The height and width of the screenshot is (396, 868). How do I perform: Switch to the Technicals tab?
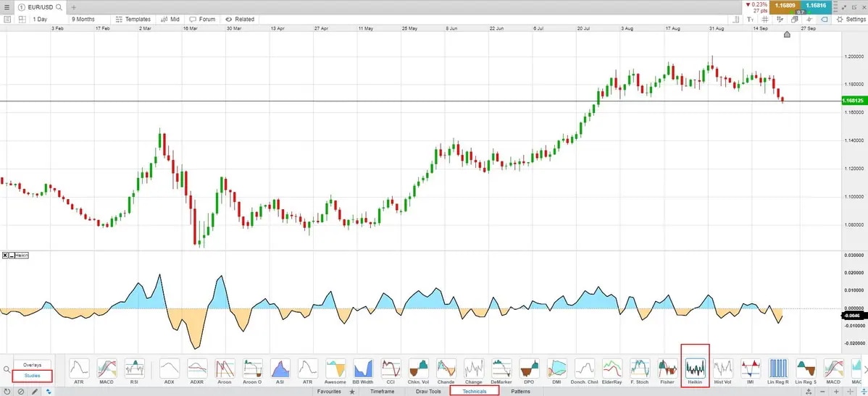coord(475,391)
